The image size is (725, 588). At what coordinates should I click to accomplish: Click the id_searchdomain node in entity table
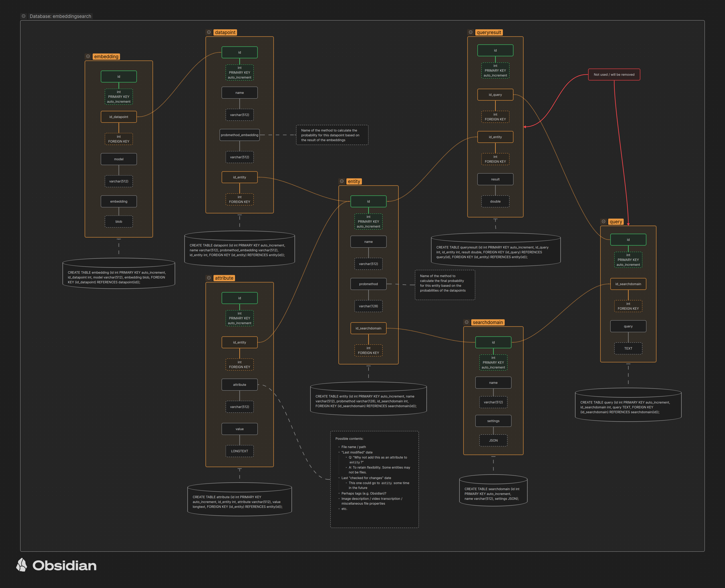(368, 328)
